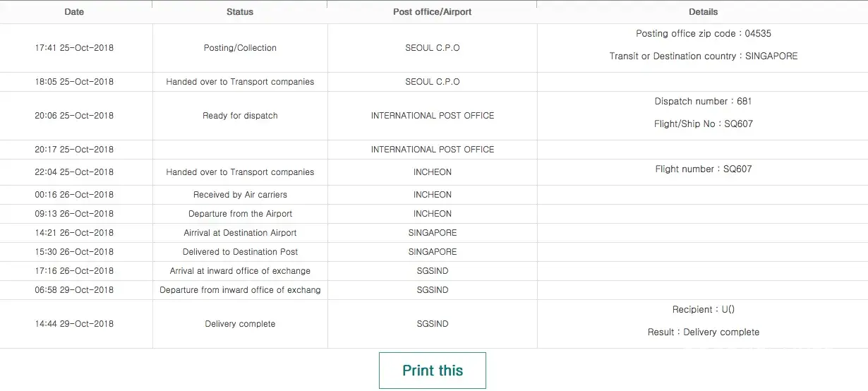The width and height of the screenshot is (868, 391).
Task: Click Arrival at Destination Airport status
Action: 240,233
